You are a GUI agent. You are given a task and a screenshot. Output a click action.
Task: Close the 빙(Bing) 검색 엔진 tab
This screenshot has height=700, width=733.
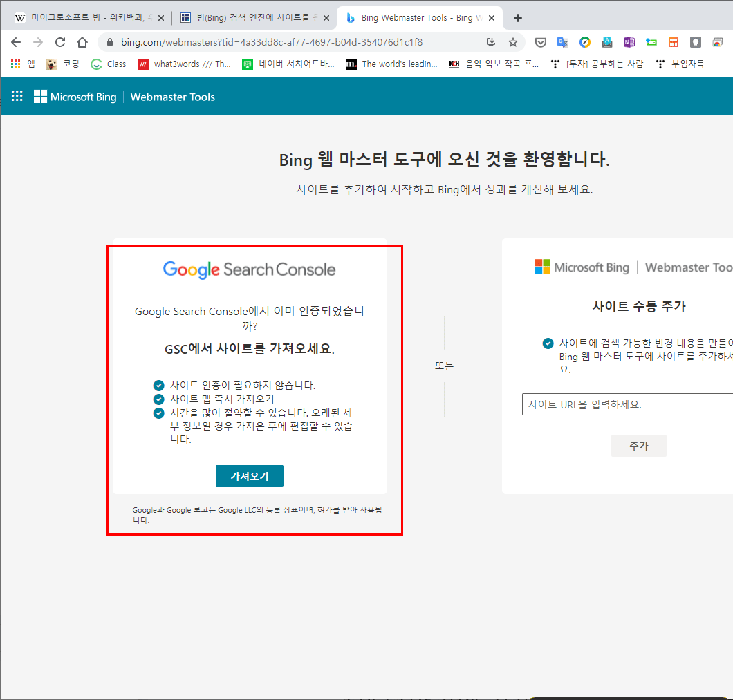pyautogui.click(x=326, y=18)
